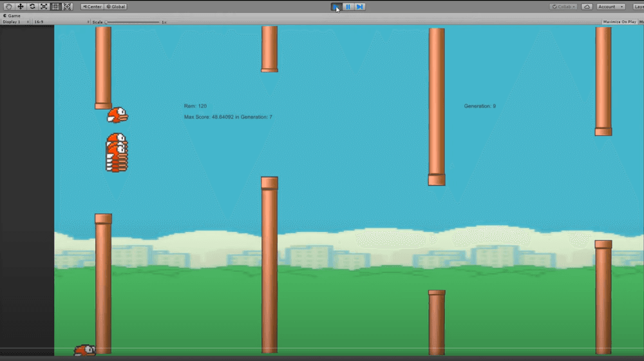
Task: Select the Scale tool
Action: 44,6
